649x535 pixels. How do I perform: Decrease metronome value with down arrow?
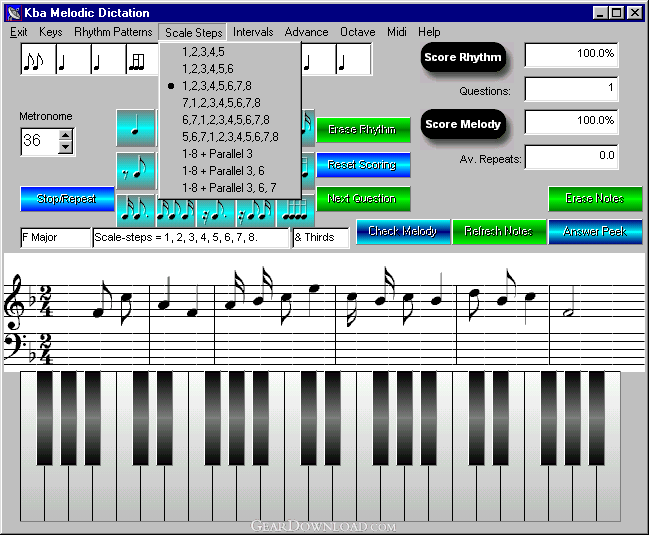tap(65, 147)
